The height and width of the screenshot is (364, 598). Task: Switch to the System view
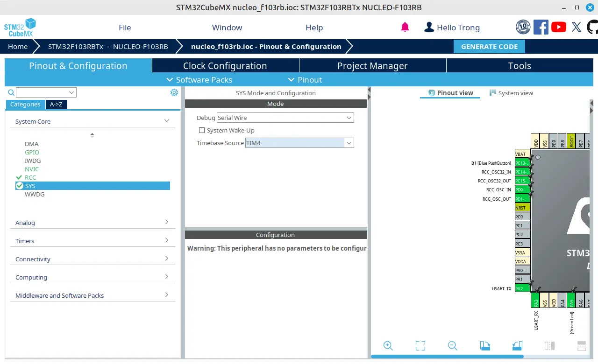click(511, 93)
